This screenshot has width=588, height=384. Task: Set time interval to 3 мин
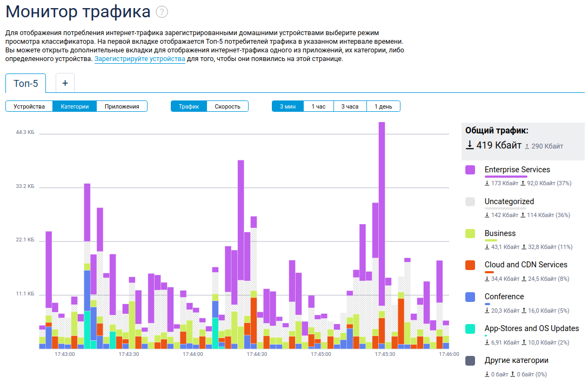pos(288,106)
